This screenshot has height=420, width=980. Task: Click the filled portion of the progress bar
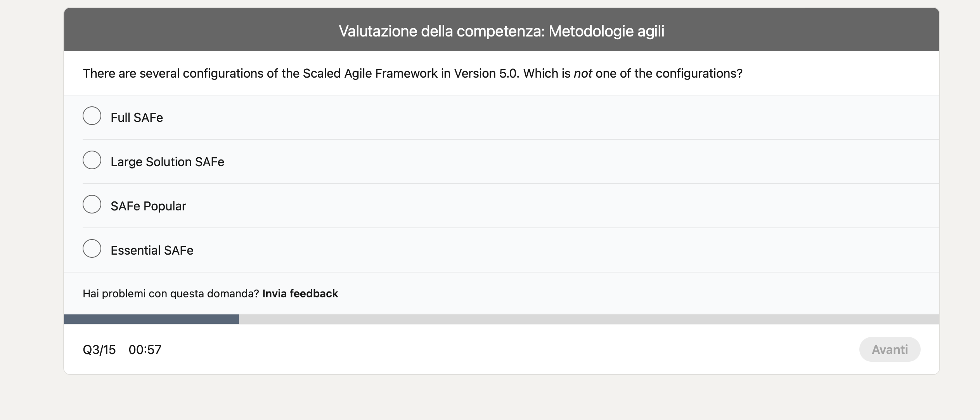pyautogui.click(x=151, y=319)
